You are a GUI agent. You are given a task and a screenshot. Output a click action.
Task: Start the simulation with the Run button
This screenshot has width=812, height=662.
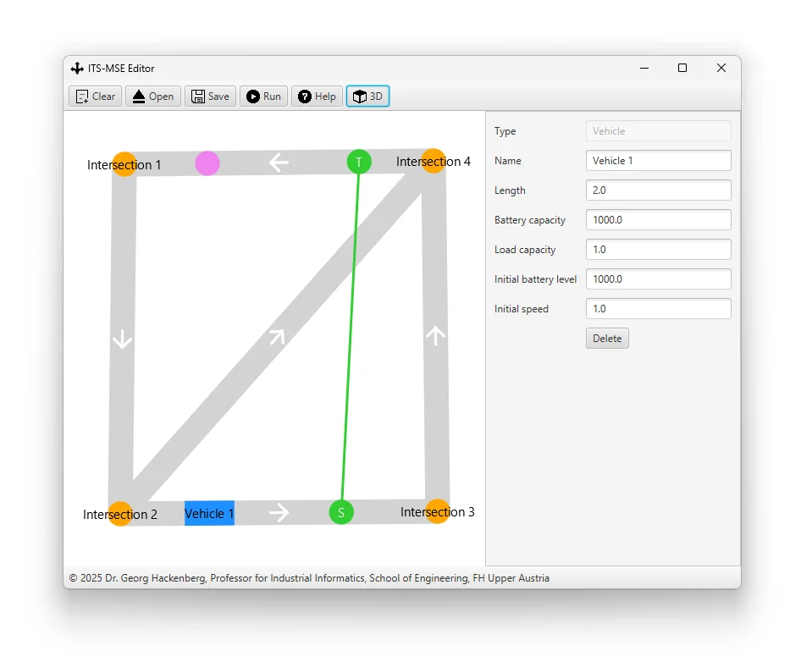263,97
